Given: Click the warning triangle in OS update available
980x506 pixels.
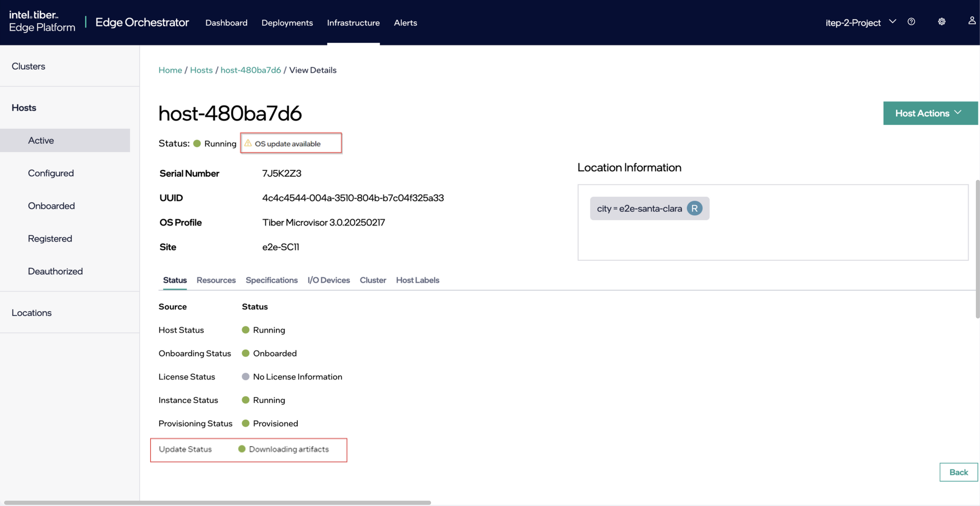Looking at the screenshot, I should pyautogui.click(x=248, y=143).
